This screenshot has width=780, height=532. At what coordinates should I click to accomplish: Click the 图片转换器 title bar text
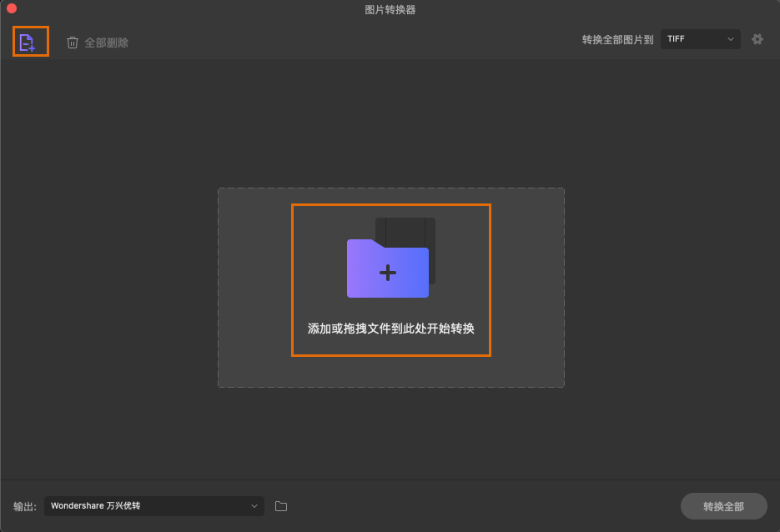(x=390, y=9)
